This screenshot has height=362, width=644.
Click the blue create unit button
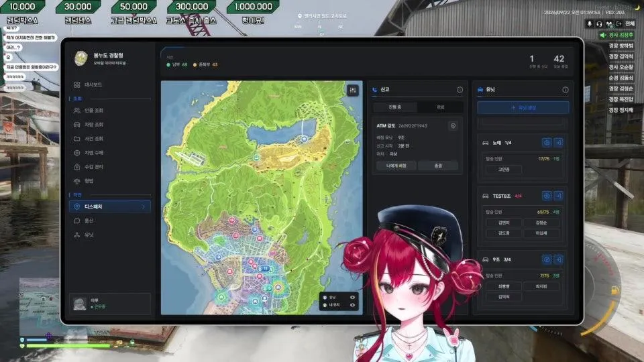coord(523,107)
